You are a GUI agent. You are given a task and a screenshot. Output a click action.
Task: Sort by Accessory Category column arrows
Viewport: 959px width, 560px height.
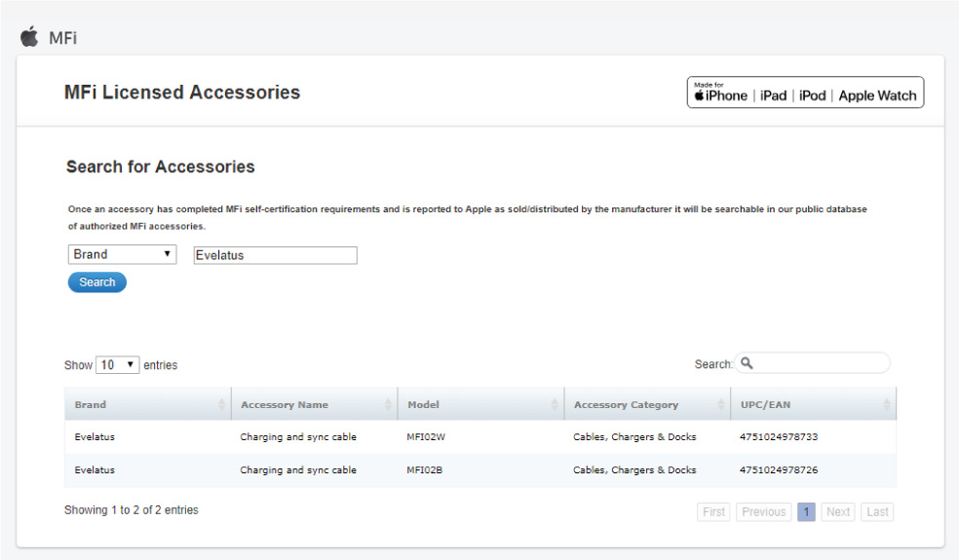click(x=720, y=404)
